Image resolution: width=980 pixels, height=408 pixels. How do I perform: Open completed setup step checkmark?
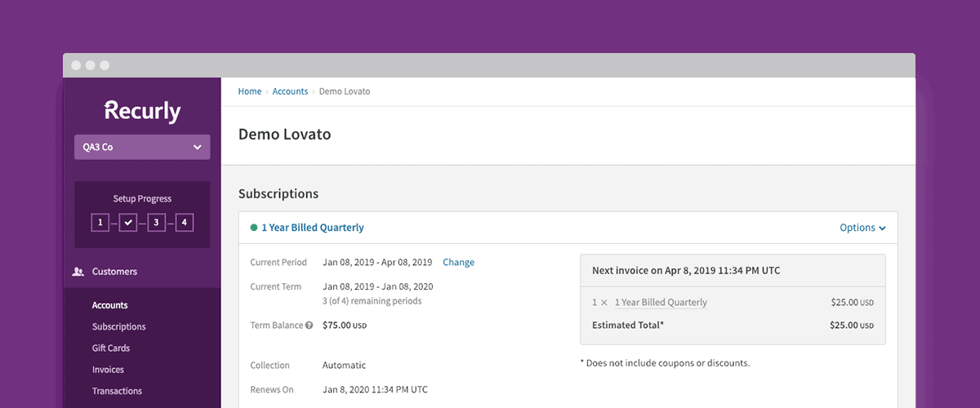coord(127,222)
